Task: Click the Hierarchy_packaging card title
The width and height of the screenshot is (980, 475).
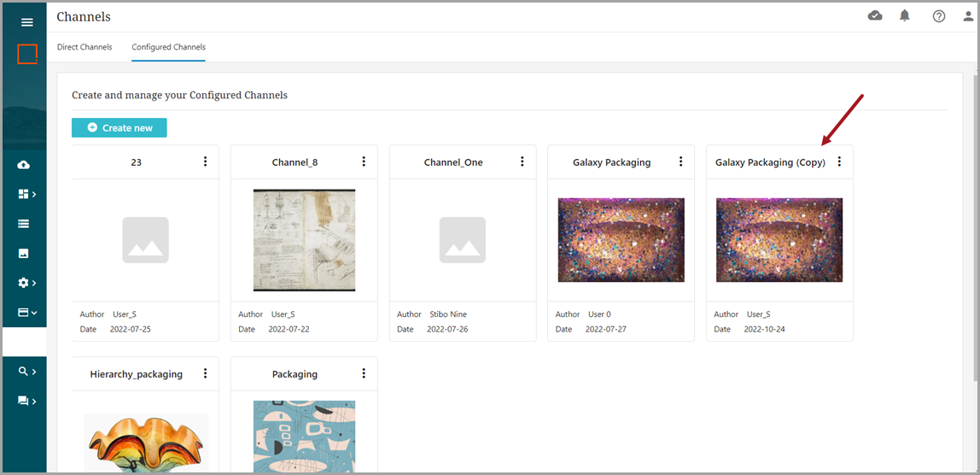Action: pos(136,374)
